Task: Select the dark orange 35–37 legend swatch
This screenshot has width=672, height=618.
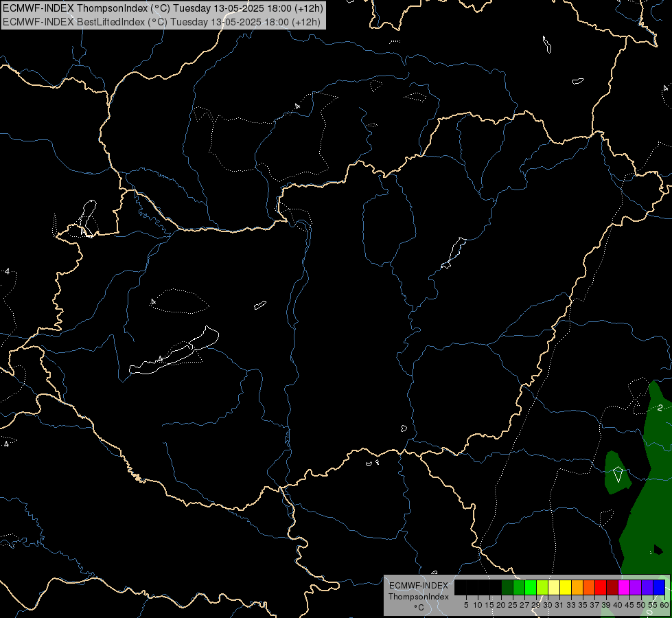Action: point(589,587)
